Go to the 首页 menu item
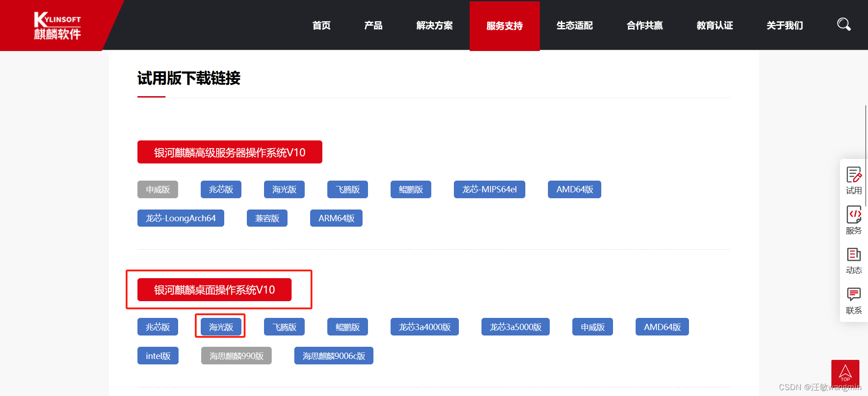Image resolution: width=868 pixels, height=396 pixels. tap(321, 25)
